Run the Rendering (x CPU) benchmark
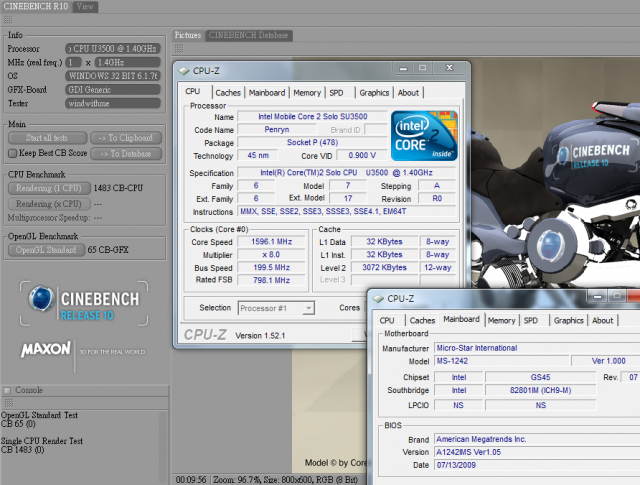 tap(49, 204)
